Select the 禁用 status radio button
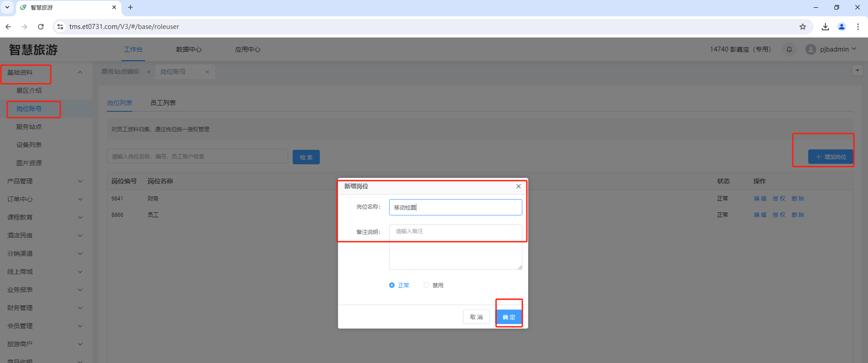The height and width of the screenshot is (363, 868). tap(426, 285)
